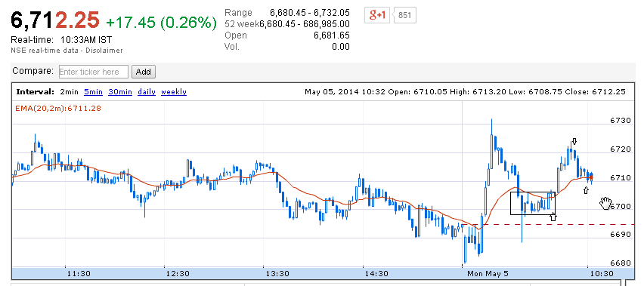This screenshot has width=644, height=286.
Task: Click the latest red price dot
Action: pos(591,177)
